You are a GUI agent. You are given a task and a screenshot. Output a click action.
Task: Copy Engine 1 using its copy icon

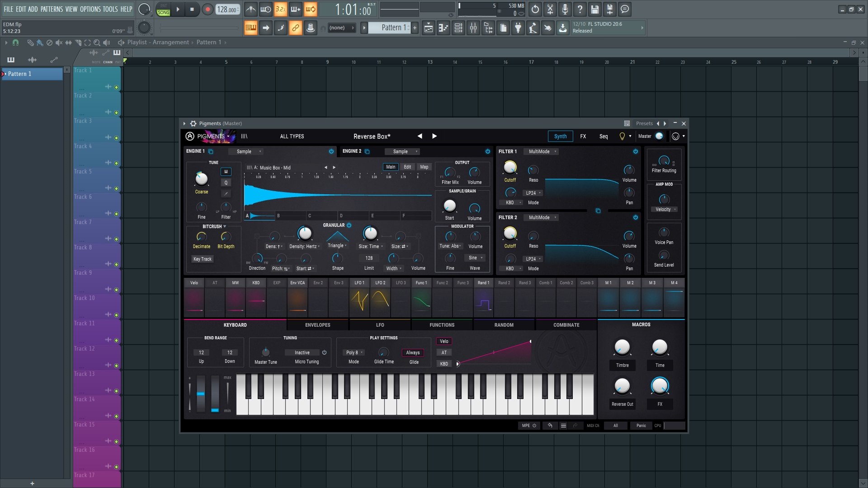(211, 151)
